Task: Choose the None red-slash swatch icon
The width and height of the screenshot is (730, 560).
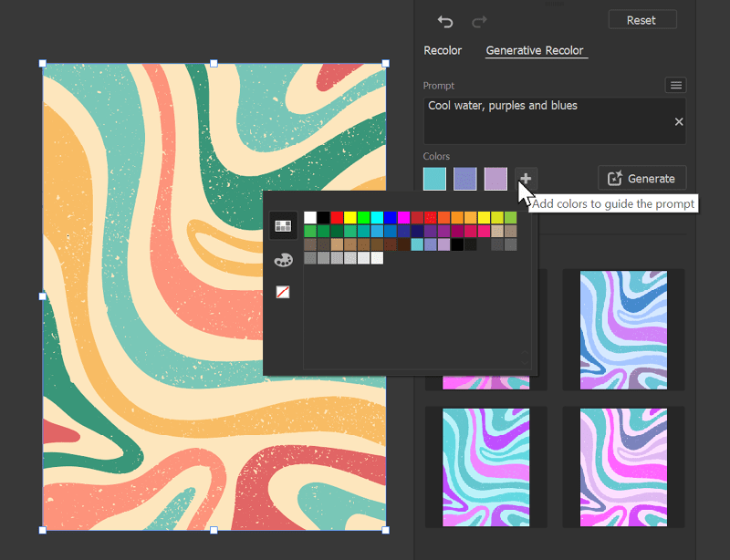Action: (x=283, y=292)
